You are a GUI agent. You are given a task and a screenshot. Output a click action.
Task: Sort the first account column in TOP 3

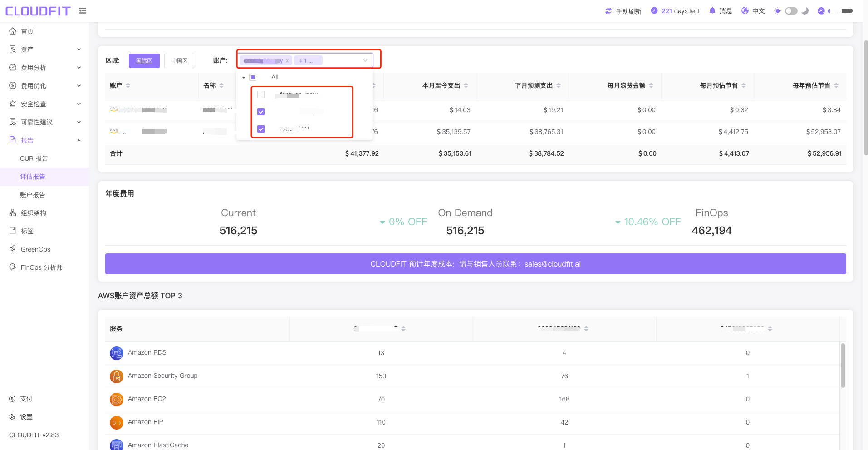403,329
